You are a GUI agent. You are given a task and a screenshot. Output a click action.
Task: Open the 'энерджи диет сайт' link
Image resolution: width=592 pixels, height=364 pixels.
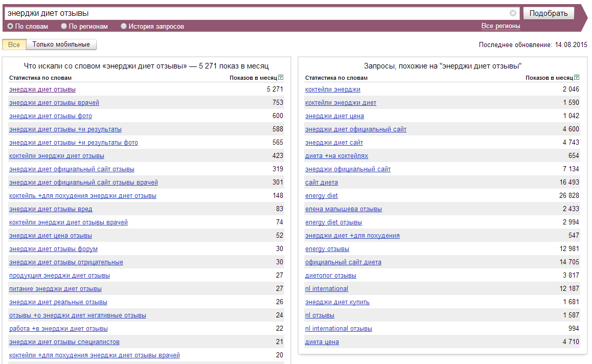point(334,143)
